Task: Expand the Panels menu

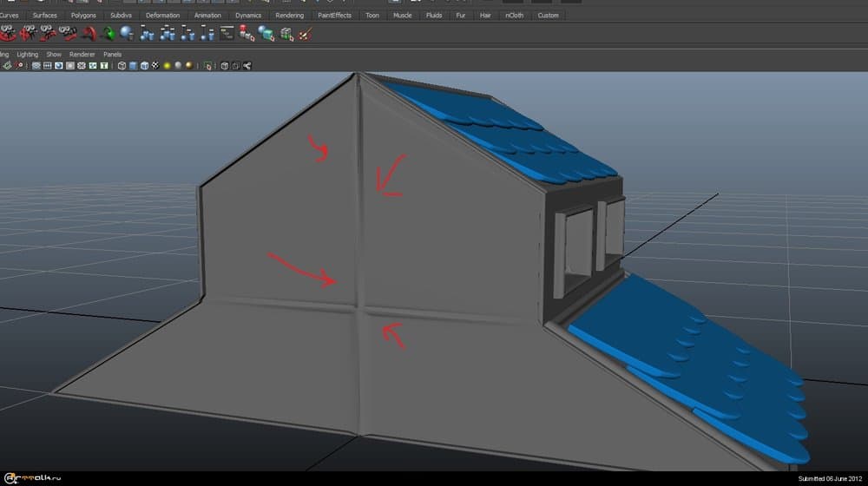Action: pyautogui.click(x=113, y=54)
